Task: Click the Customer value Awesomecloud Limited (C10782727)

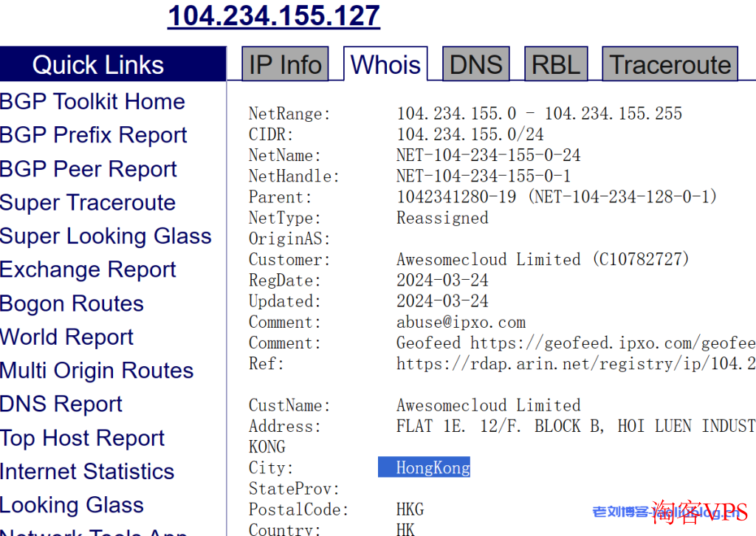Action: [x=543, y=259]
